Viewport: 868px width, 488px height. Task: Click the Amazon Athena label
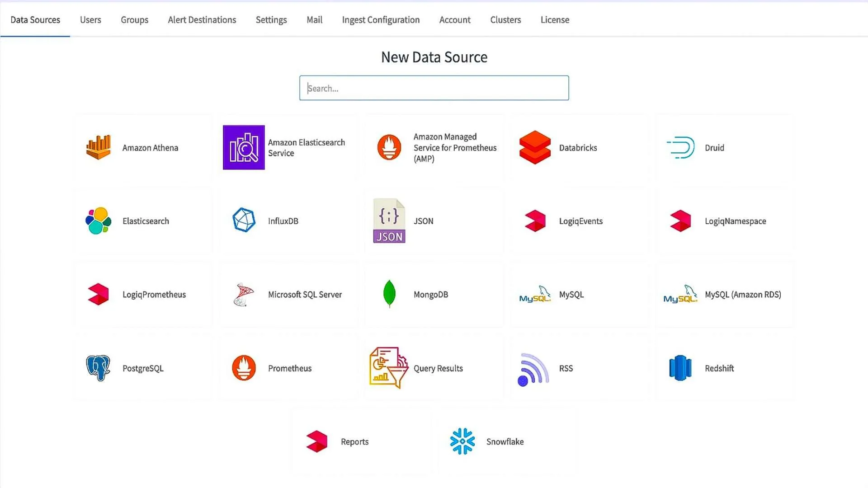pyautogui.click(x=150, y=148)
